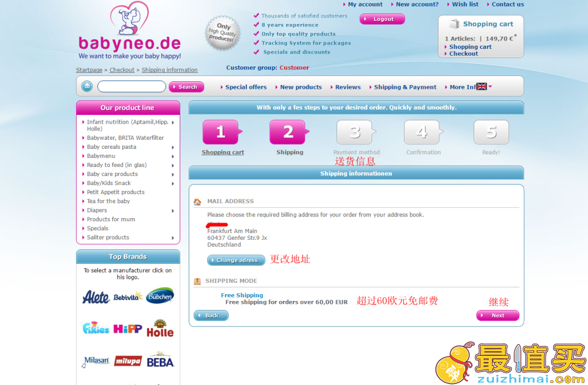Click the Logout button
588x385 pixels.
click(x=382, y=19)
